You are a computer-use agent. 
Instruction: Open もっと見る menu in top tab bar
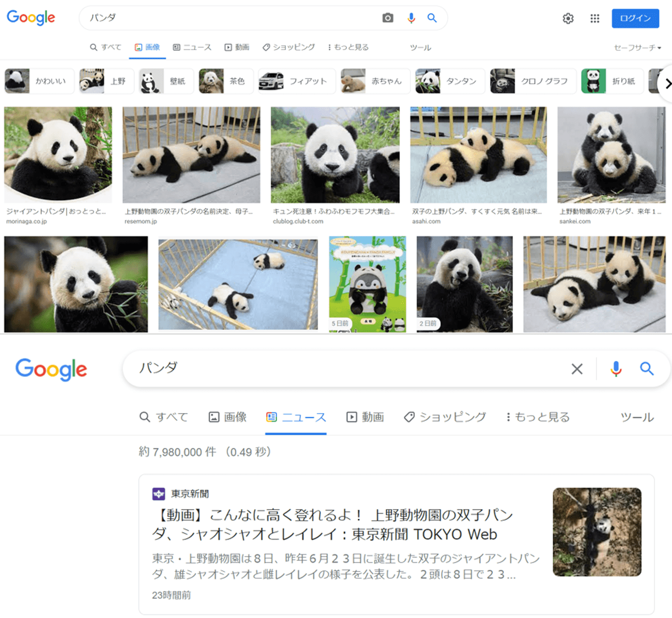click(348, 48)
